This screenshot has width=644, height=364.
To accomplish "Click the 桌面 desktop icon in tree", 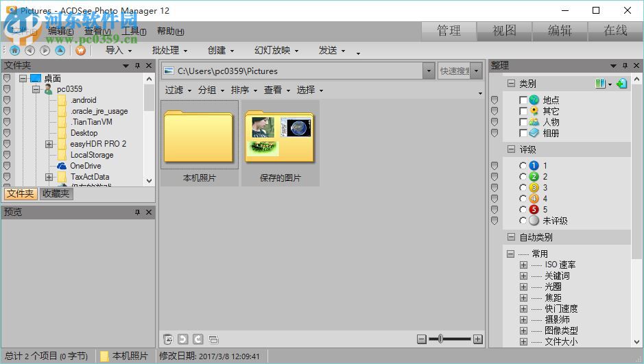I will (36, 78).
